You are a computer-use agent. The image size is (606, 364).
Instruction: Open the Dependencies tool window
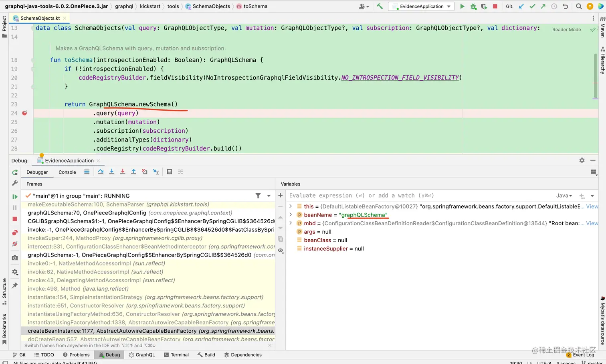(x=243, y=355)
